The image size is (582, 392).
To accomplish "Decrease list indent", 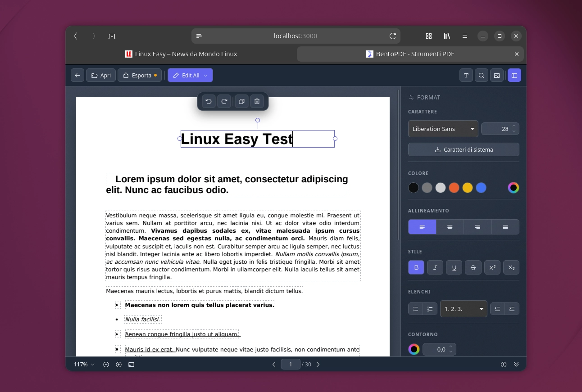I will coord(497,309).
